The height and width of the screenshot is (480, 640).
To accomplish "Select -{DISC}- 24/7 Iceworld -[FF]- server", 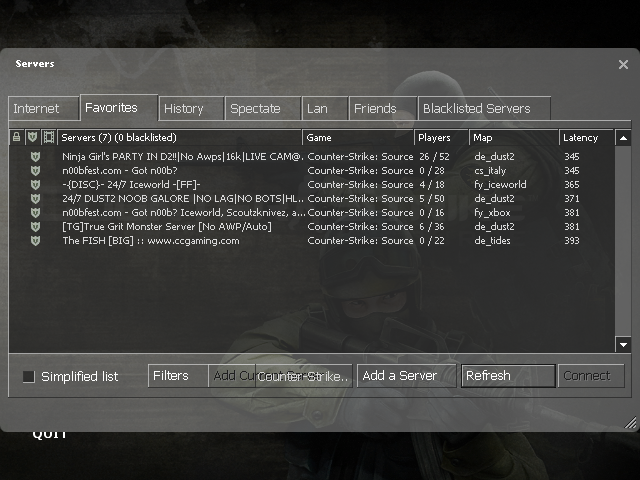I will [x=311, y=184].
